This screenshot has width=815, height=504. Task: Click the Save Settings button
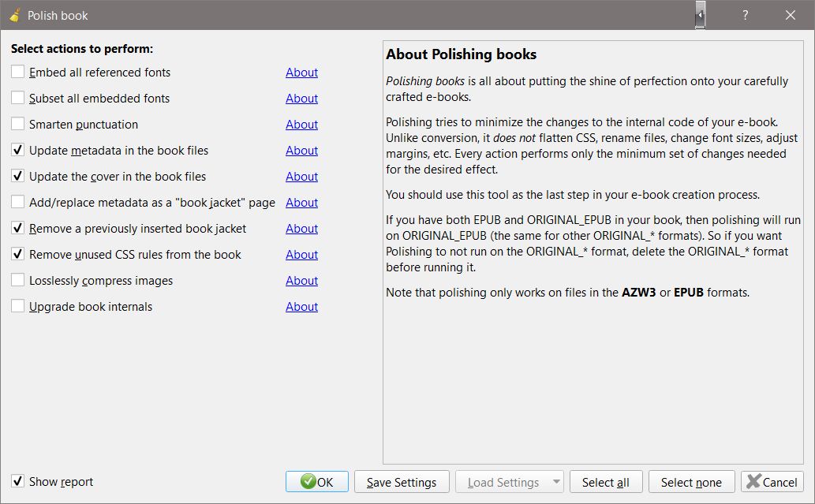pos(402,482)
